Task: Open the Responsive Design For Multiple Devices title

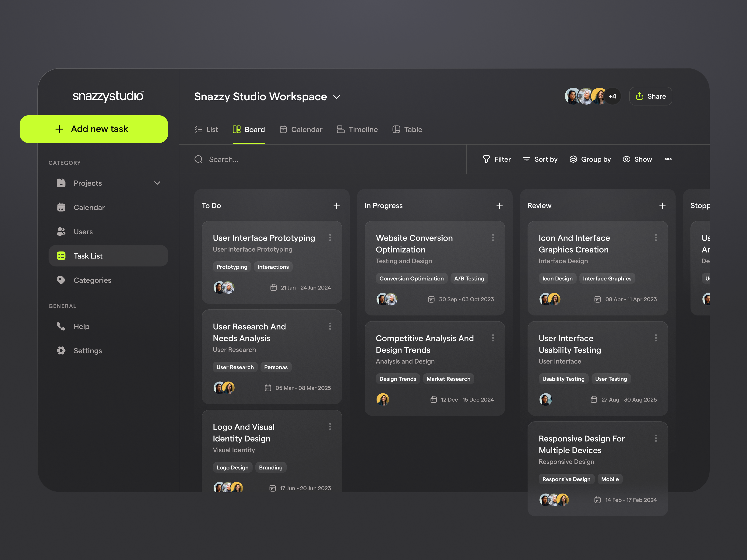Action: click(x=581, y=444)
